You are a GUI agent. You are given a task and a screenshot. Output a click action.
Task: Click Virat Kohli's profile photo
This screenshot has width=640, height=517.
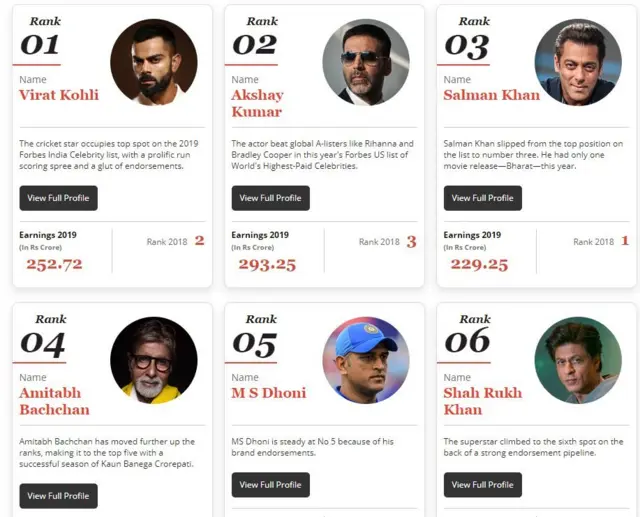click(153, 62)
